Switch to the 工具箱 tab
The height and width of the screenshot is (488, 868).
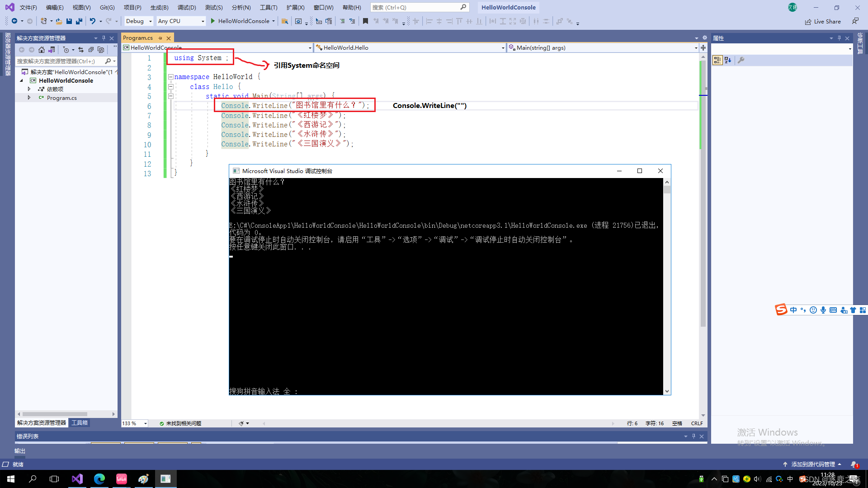coord(80,423)
